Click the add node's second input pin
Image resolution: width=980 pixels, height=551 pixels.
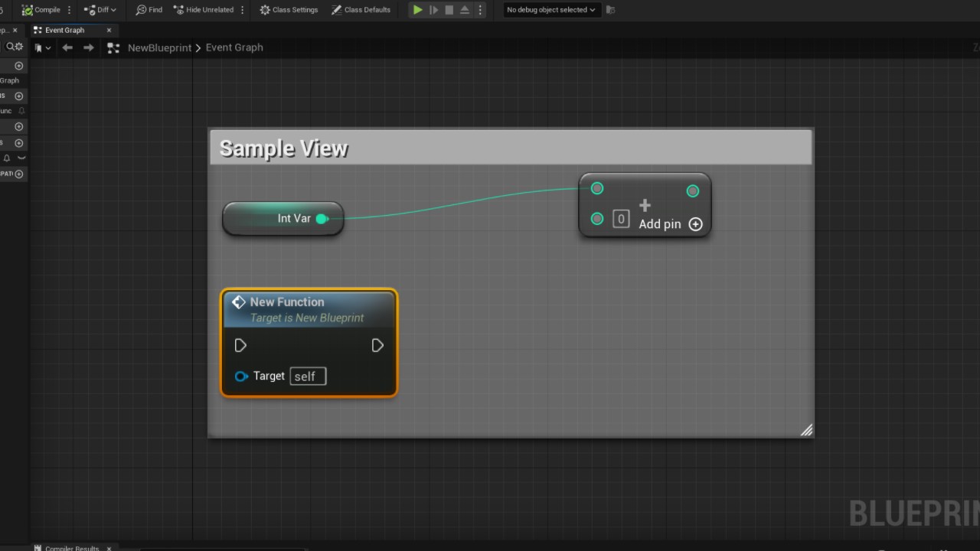(597, 219)
